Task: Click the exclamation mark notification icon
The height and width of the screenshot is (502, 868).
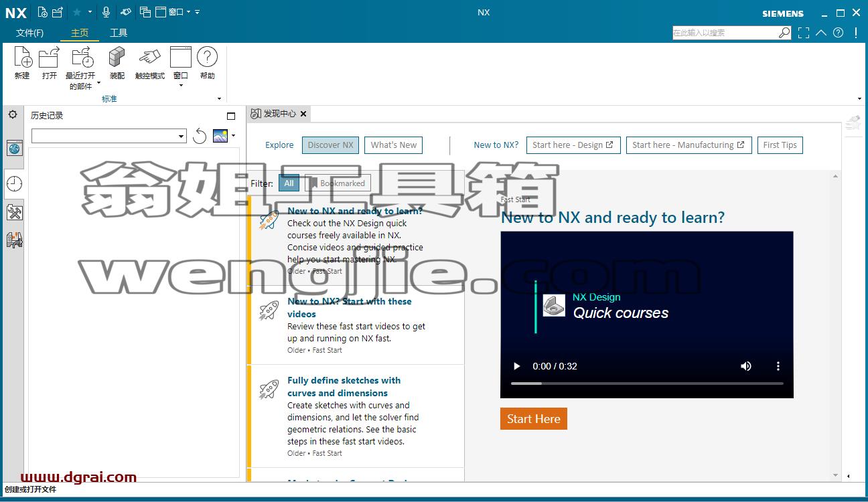Action: tap(856, 33)
